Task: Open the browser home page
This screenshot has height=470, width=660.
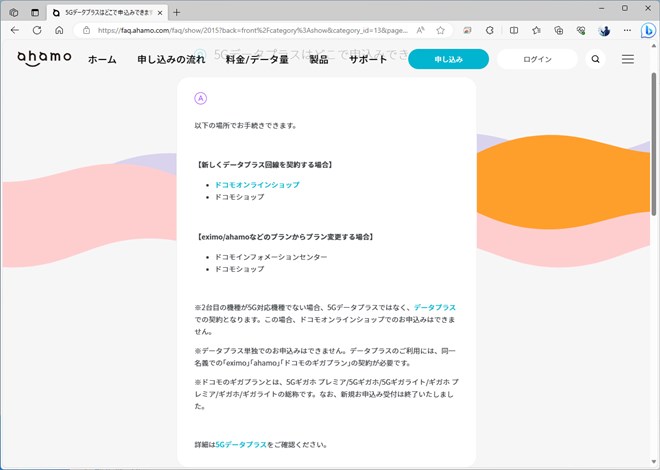Action: 59,30
